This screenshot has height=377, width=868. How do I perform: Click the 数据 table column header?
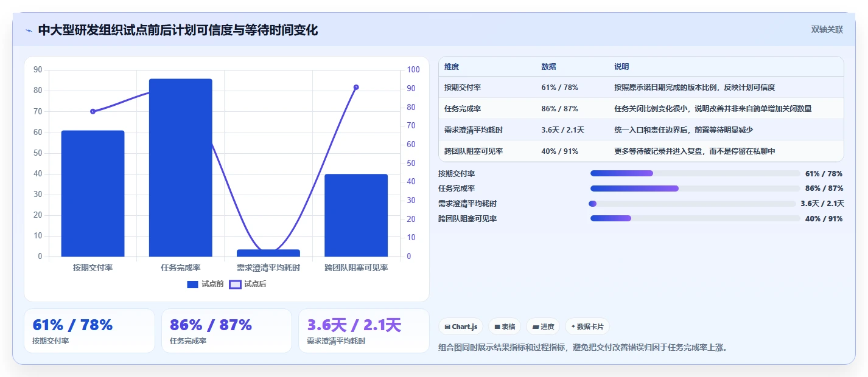coord(548,67)
